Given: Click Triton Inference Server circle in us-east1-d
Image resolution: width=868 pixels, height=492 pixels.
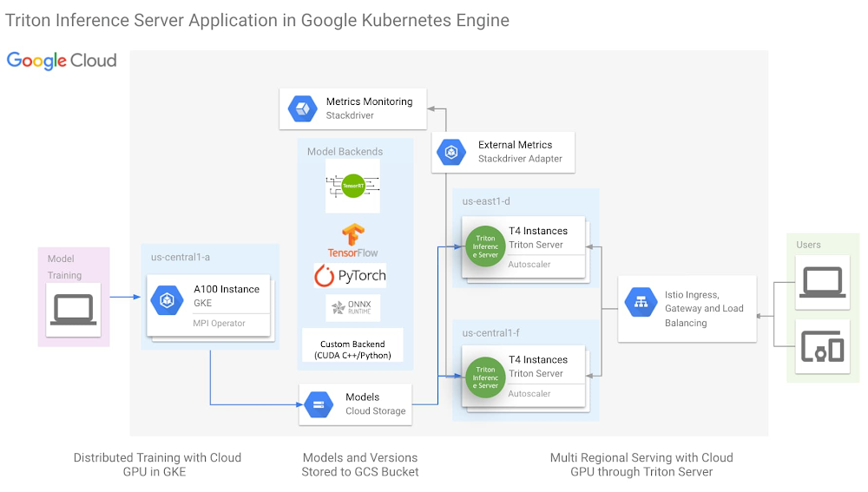Looking at the screenshot, I should pos(485,246).
